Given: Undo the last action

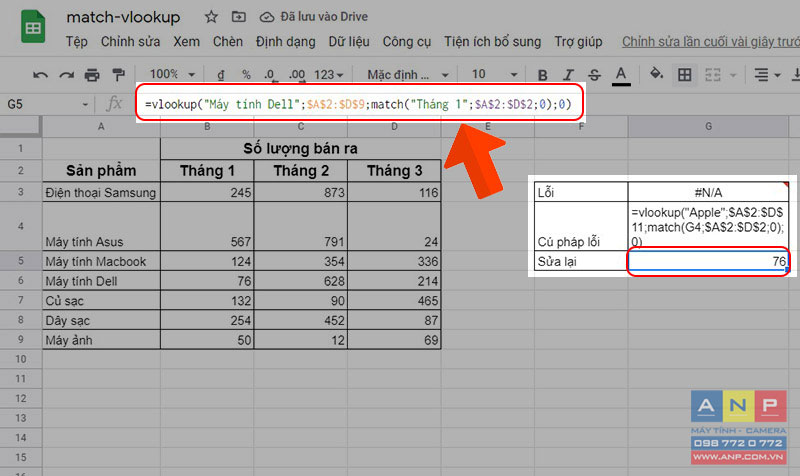Looking at the screenshot, I should 40,75.
